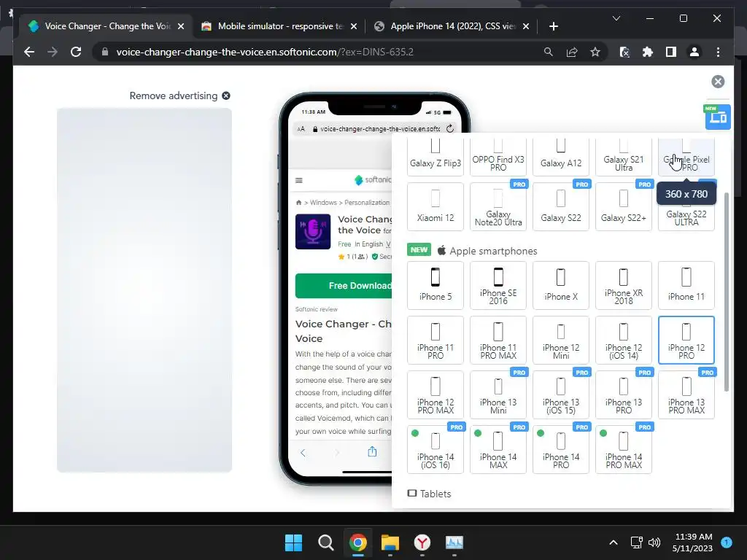Select the iPhone 13 Mini device

(498, 394)
